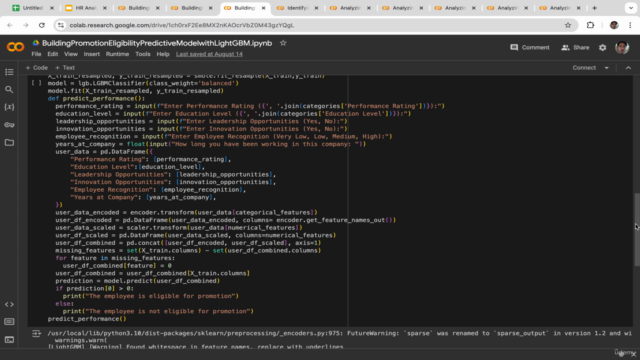Click the def predict_performance line
Screen dimensions: 640x360
pos(96,98)
